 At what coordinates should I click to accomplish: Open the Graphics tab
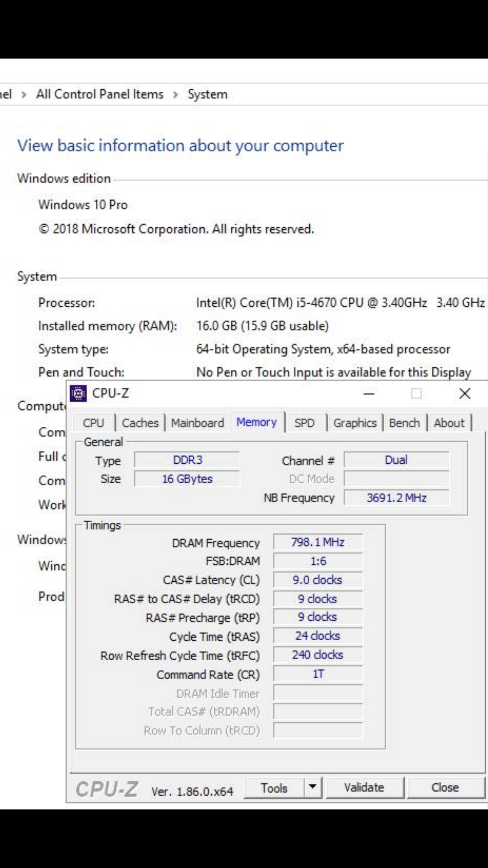coord(354,423)
